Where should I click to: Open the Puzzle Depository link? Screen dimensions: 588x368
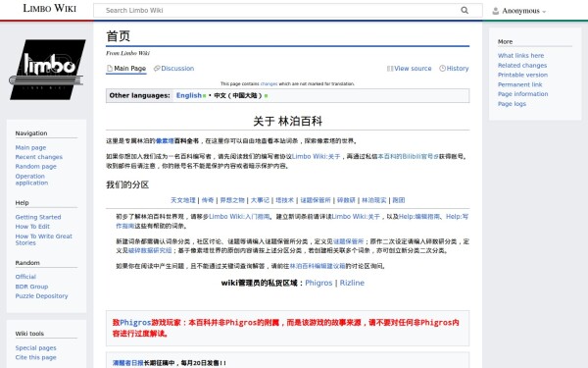point(41,296)
